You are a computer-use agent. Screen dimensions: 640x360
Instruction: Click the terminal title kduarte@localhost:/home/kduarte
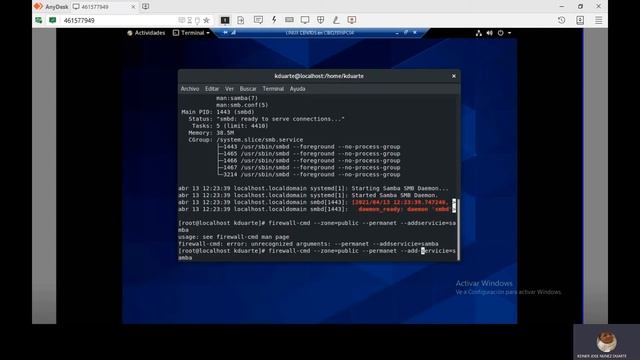[x=319, y=76]
